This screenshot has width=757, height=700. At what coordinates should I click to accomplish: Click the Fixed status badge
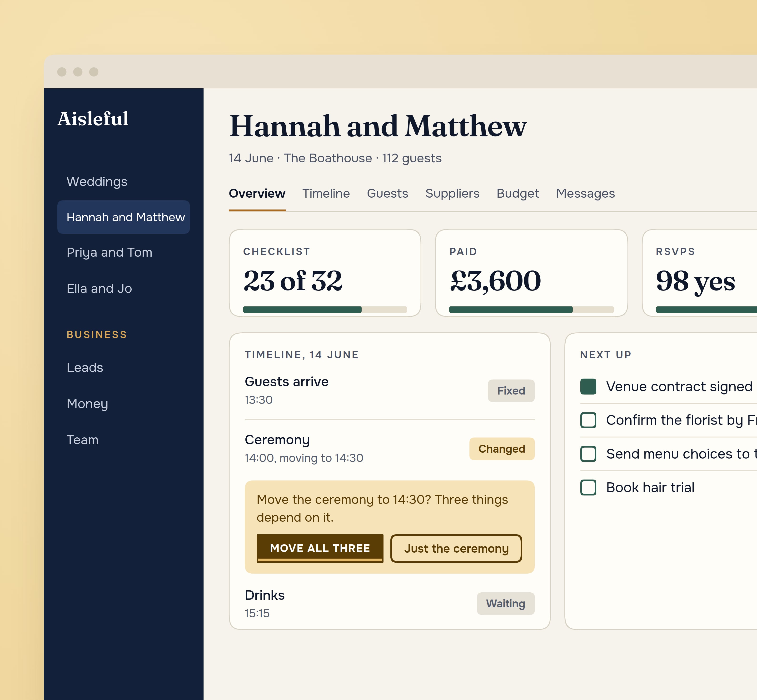coord(511,390)
